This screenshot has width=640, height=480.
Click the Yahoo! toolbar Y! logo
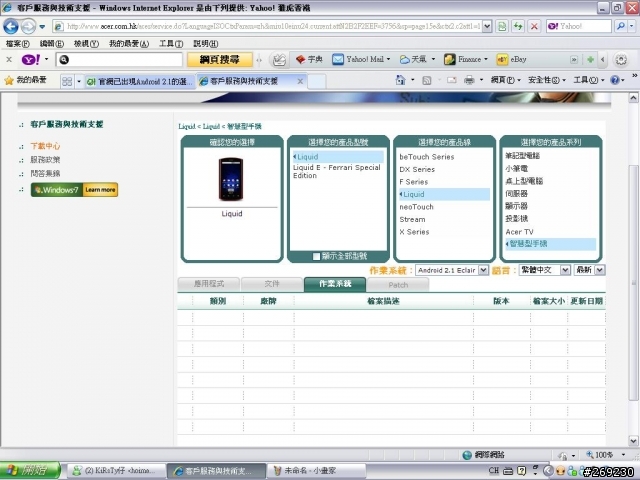point(31,60)
